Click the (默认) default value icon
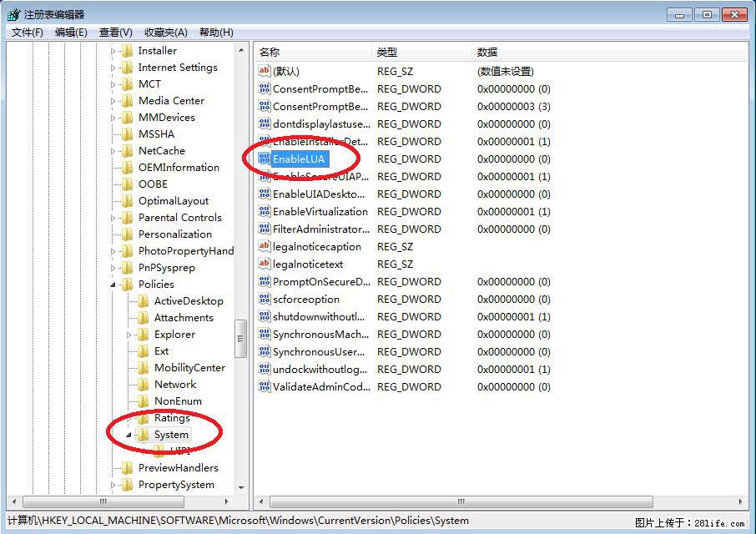Viewport: 756px width, 534px height. tap(265, 71)
